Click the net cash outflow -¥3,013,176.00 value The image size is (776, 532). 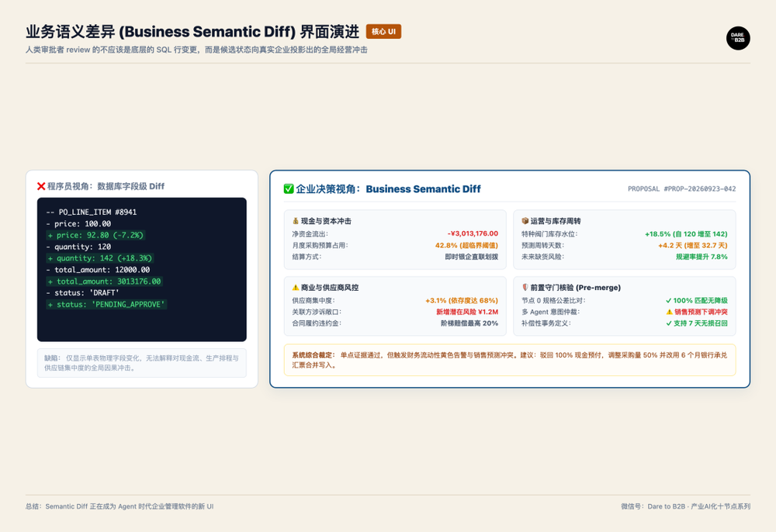pos(473,234)
